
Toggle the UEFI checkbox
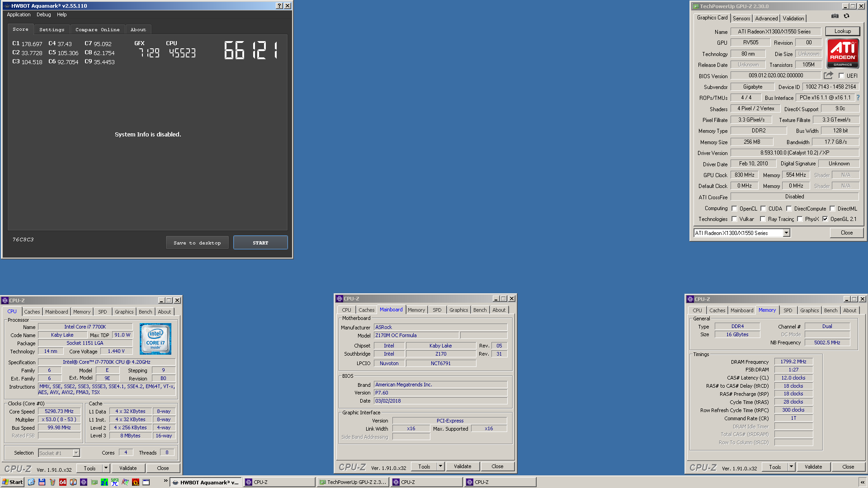841,76
